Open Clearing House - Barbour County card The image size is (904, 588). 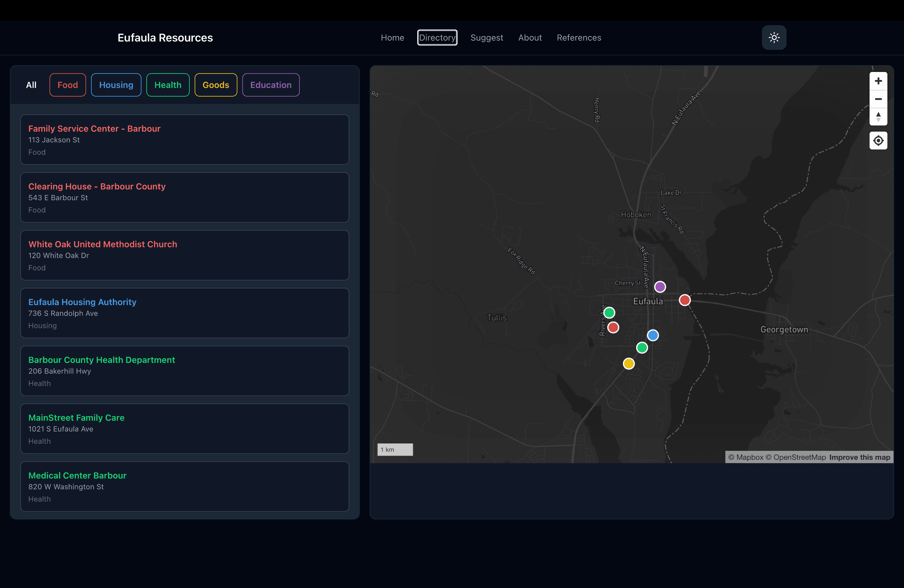(x=184, y=197)
